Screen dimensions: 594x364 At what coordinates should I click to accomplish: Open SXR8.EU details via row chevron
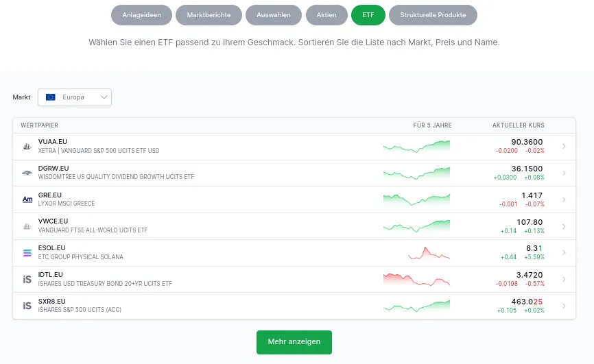coord(564,306)
